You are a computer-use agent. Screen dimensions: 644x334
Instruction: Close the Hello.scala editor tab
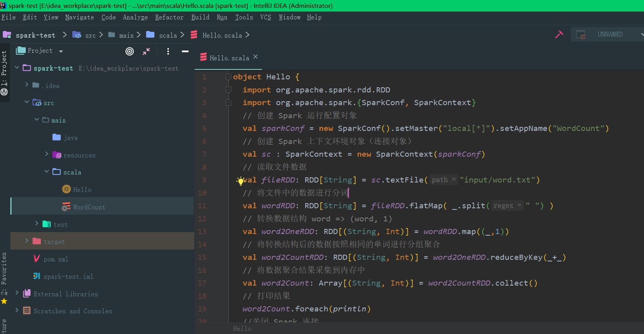[256, 57]
